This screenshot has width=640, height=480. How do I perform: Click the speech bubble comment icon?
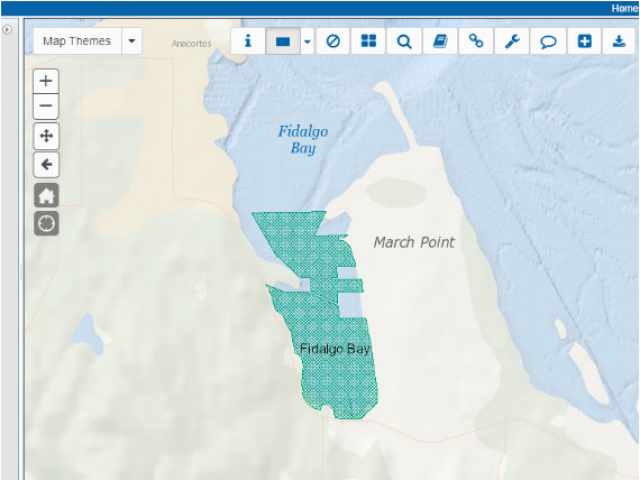coord(548,41)
